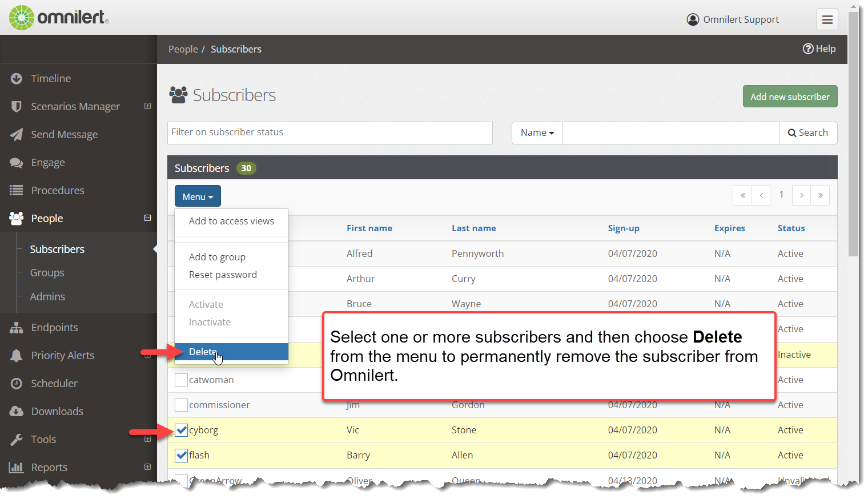Open the hamburger menu button
The image size is (868, 503).
(x=827, y=19)
